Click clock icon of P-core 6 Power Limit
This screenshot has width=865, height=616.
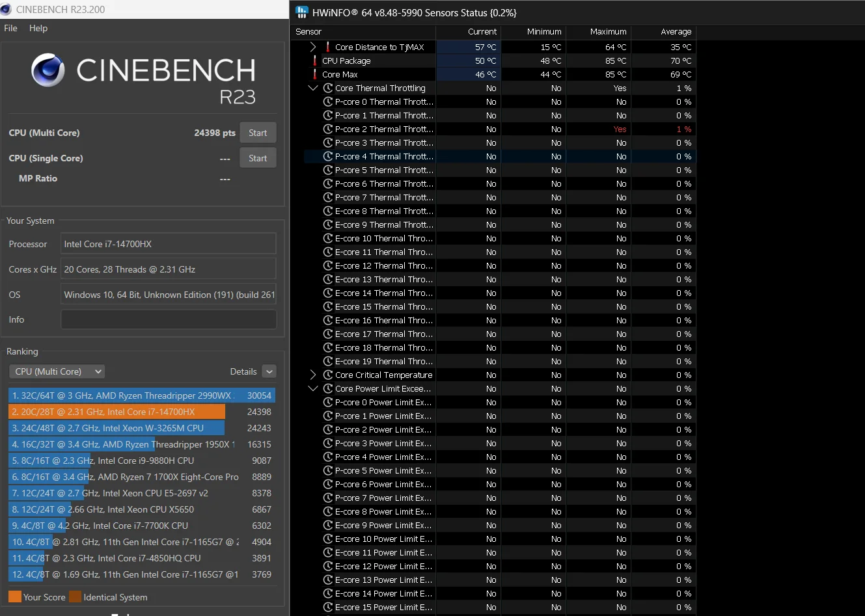click(328, 484)
